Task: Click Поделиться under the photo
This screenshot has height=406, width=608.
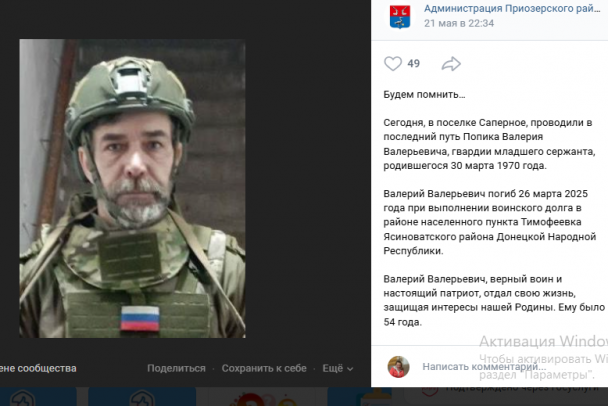Action: [176, 368]
